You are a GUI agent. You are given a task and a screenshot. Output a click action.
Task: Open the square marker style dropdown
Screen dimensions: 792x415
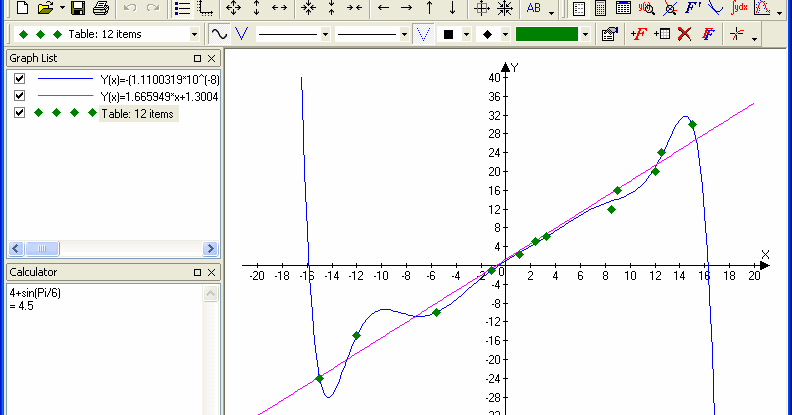tap(466, 34)
